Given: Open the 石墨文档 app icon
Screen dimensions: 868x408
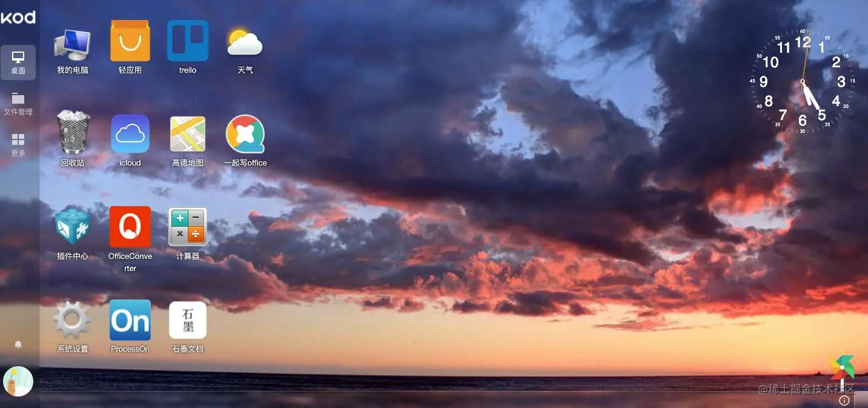Looking at the screenshot, I should click(x=188, y=320).
